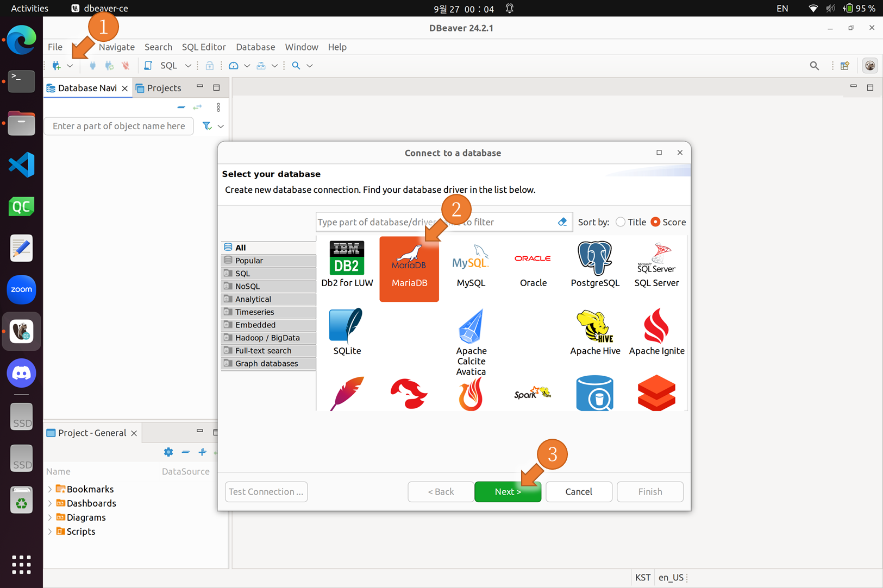Click the New Database Connection plug icon
The image size is (883, 588).
[56, 66]
